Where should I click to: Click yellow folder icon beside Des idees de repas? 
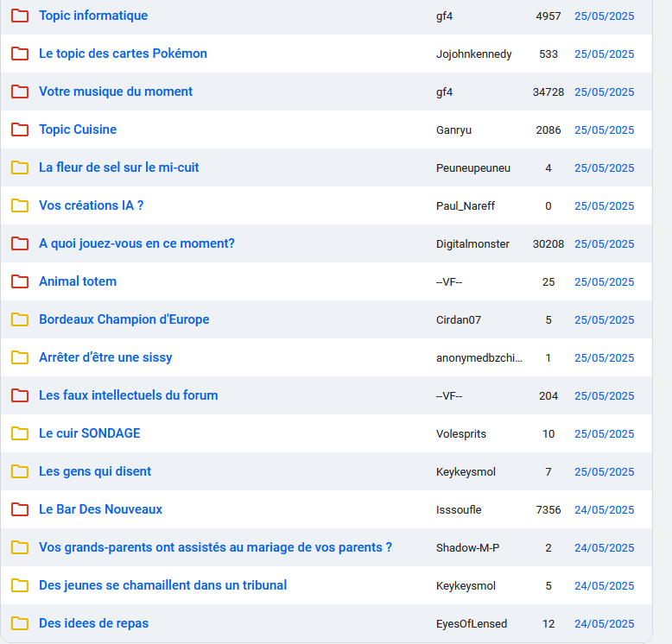pos(20,623)
